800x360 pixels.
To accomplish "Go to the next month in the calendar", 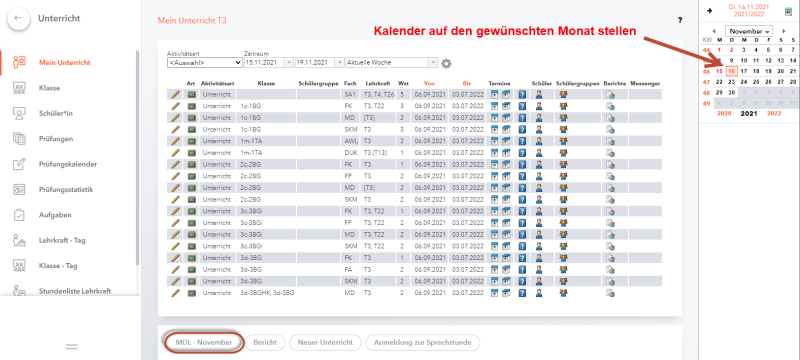I will [783, 31].
